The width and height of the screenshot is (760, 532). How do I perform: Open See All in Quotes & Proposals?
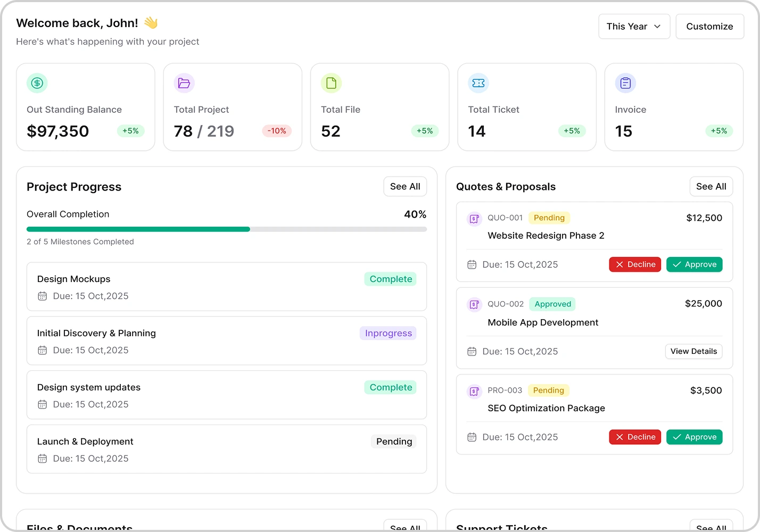tap(711, 186)
